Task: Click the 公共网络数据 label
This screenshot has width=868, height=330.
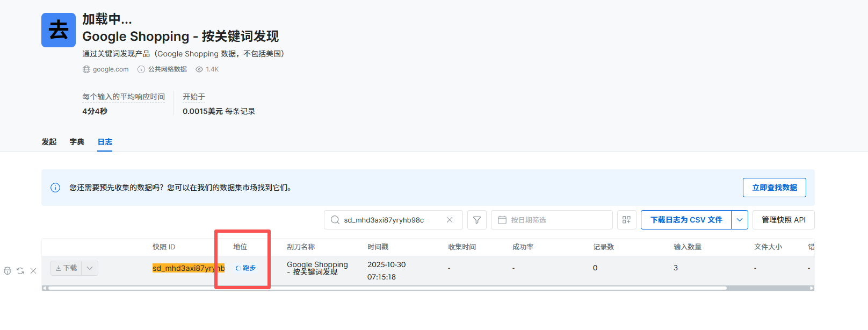Action: [168, 69]
